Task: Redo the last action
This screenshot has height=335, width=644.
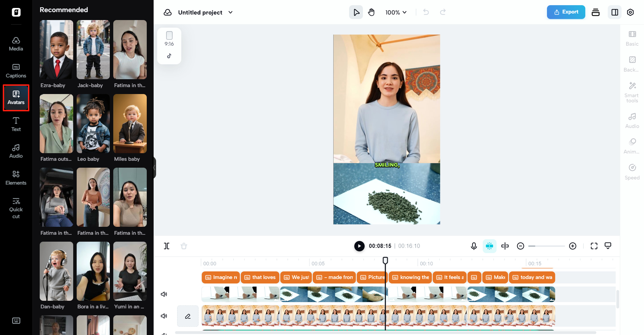Action: point(443,12)
